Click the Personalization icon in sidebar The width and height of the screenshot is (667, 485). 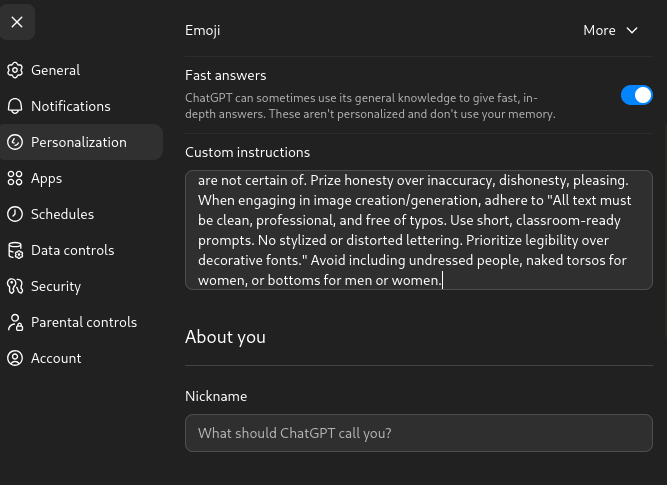[15, 142]
